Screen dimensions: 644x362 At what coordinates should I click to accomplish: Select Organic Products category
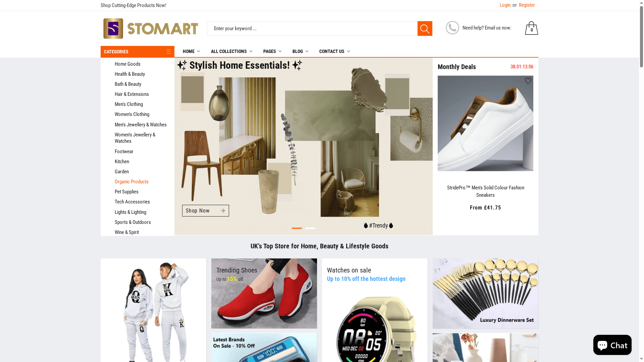[x=131, y=182]
